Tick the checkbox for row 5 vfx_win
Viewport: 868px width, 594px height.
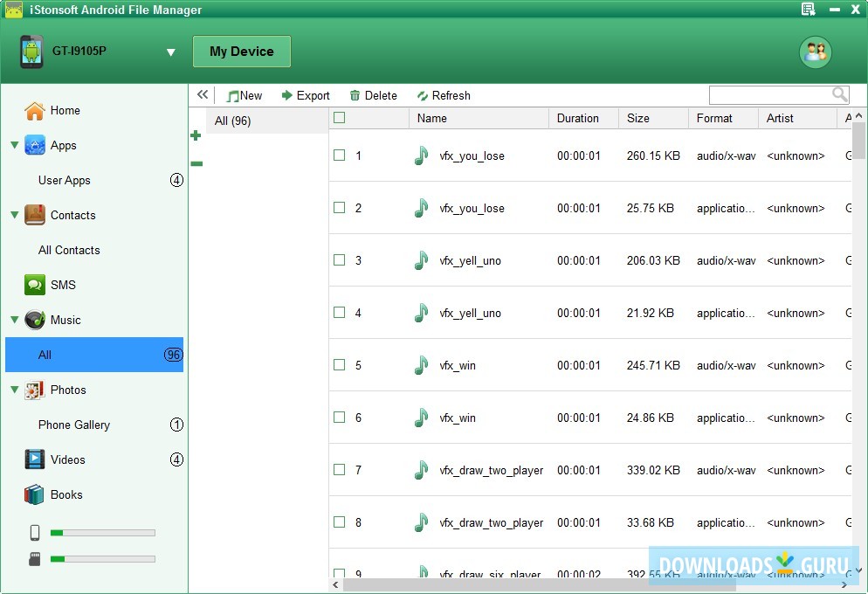coord(340,365)
